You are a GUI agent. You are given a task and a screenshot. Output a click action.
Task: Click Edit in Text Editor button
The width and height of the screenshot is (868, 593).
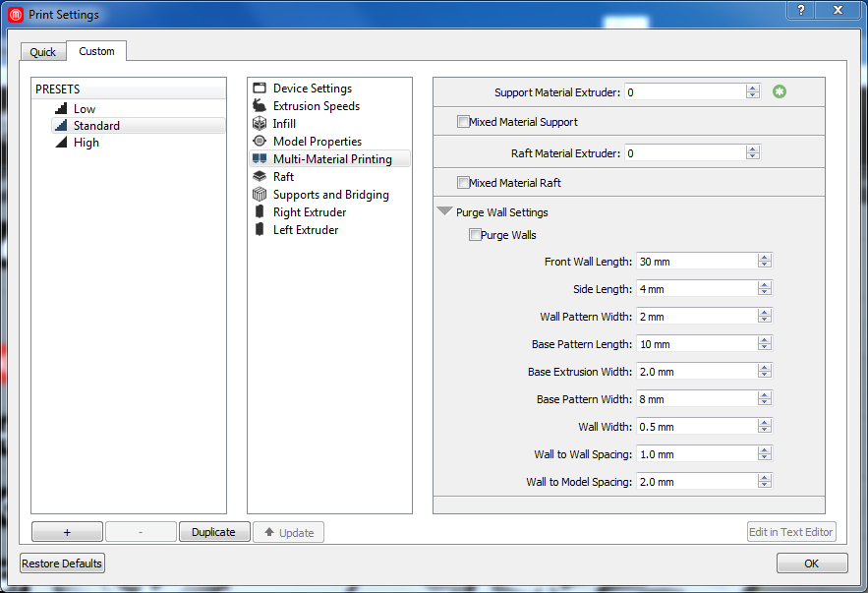[x=791, y=532]
